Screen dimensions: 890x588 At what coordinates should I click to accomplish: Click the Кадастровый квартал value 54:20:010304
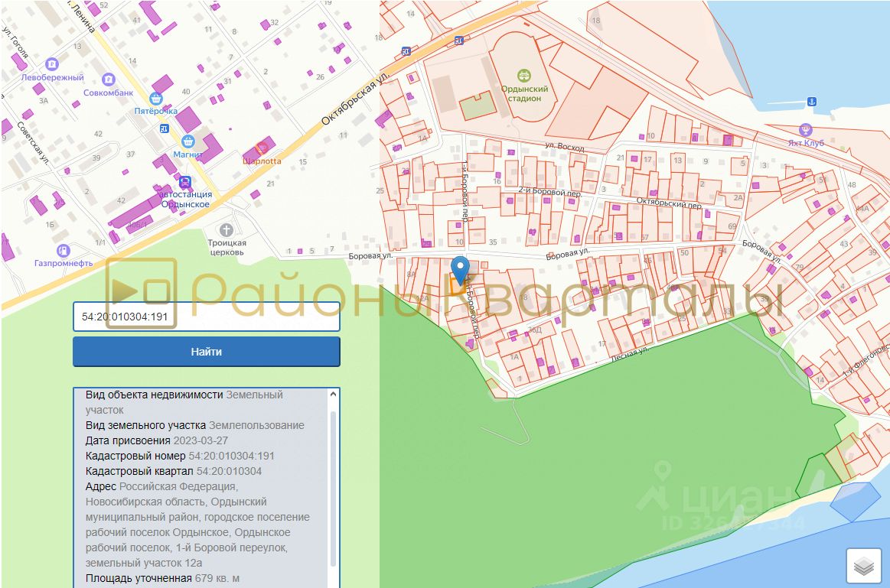click(x=229, y=471)
